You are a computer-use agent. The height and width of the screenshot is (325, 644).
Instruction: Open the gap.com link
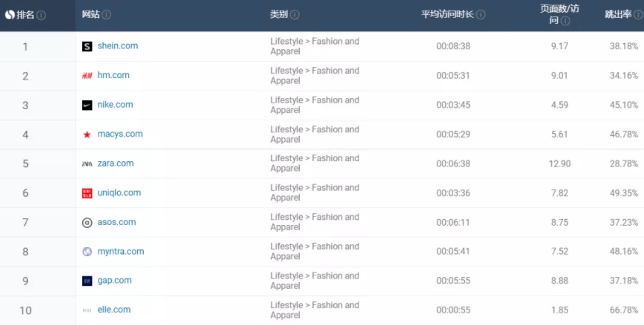click(x=114, y=280)
